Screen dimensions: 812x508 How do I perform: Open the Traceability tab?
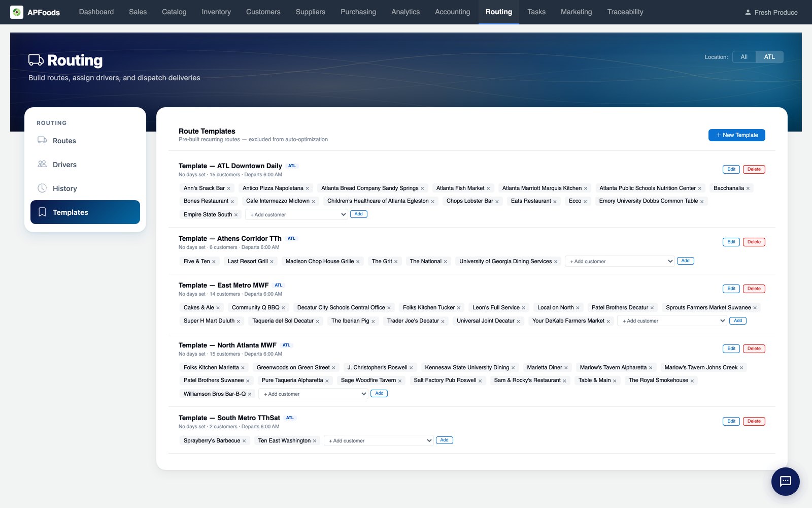pyautogui.click(x=625, y=12)
